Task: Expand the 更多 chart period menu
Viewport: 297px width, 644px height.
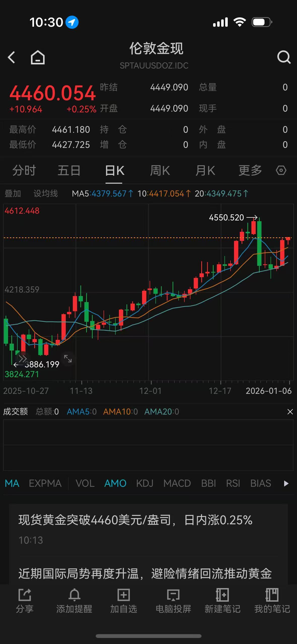Action: click(x=250, y=171)
